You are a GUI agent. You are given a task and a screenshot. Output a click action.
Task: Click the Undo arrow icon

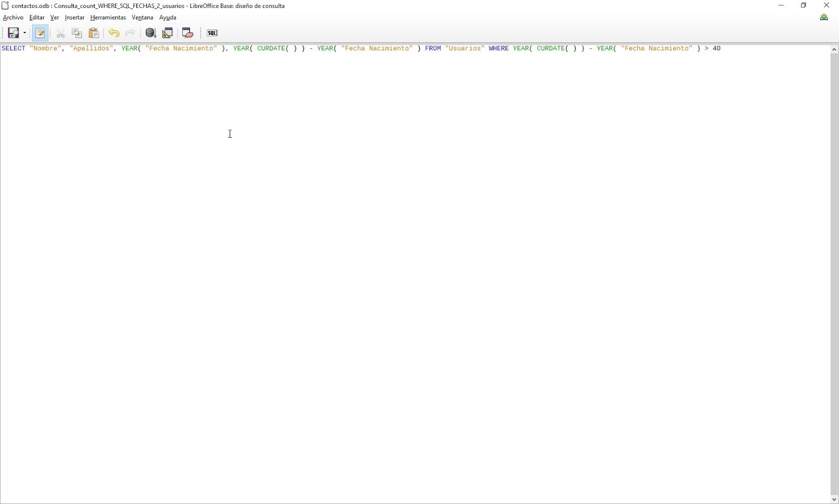coord(114,33)
